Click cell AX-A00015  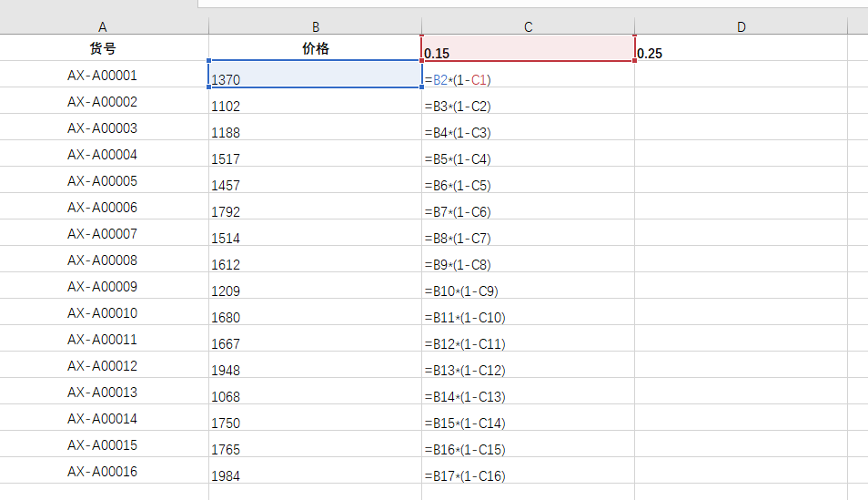103,445
